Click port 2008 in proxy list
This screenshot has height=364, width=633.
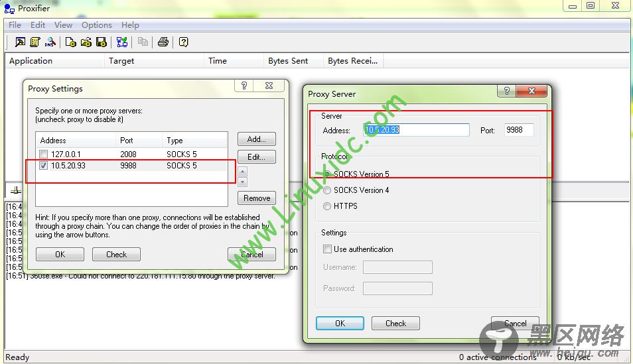128,154
